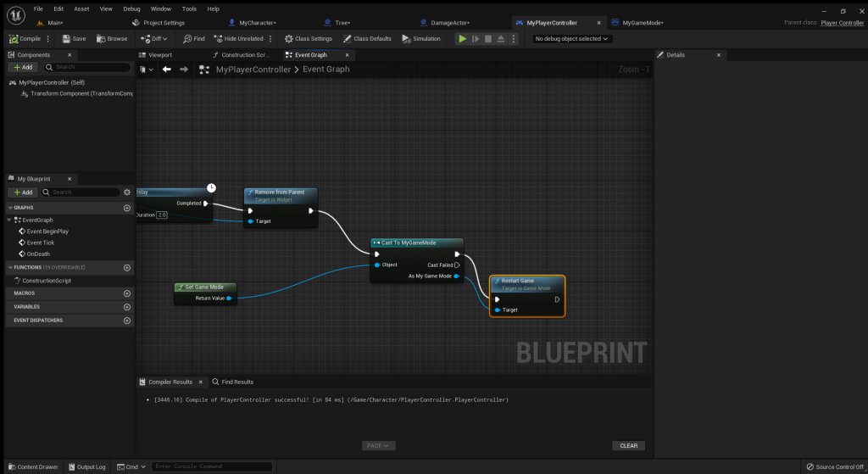Screen dimensions: 868x474
Task: Switch to the DamageActor tab
Action: tap(449, 23)
